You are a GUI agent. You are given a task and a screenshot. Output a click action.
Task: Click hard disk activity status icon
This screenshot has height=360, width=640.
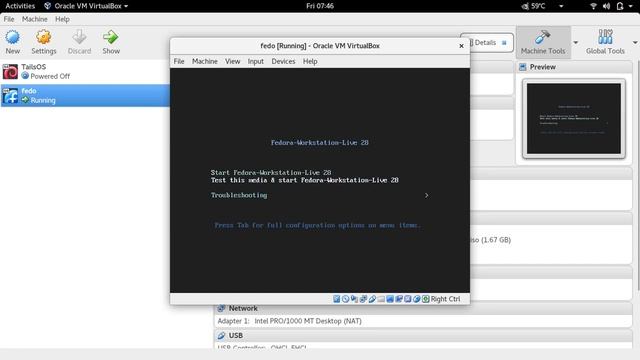[x=337, y=299]
